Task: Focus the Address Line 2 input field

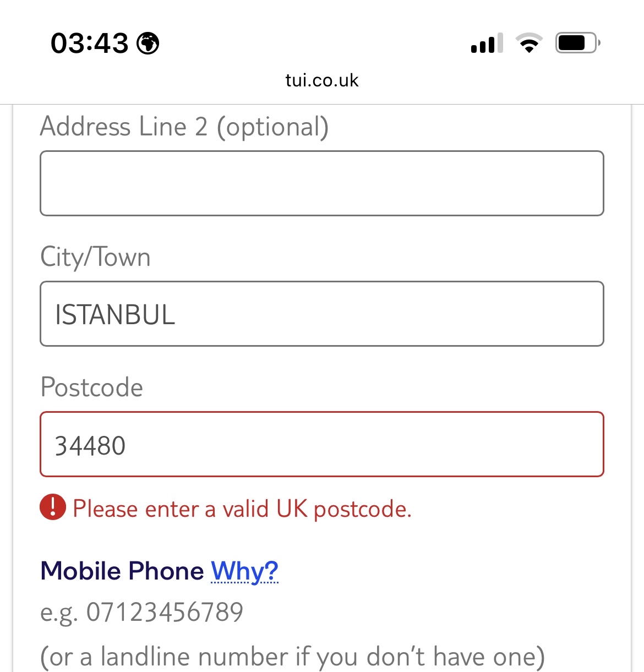Action: point(322,183)
